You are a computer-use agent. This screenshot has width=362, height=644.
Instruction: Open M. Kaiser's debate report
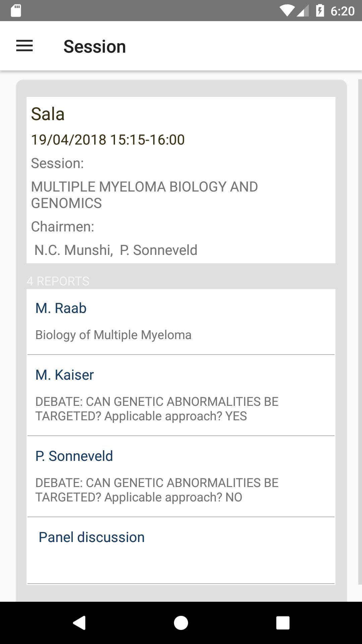pyautogui.click(x=181, y=395)
